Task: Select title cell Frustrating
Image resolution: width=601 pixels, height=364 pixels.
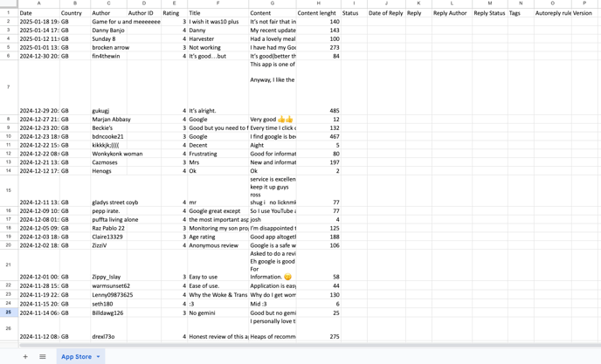Action: coord(218,154)
